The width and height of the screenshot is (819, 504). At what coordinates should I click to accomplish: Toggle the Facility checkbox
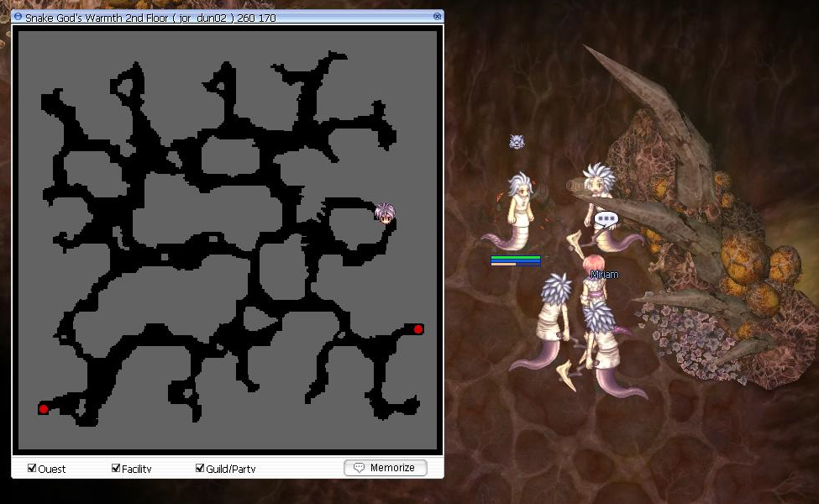point(116,468)
